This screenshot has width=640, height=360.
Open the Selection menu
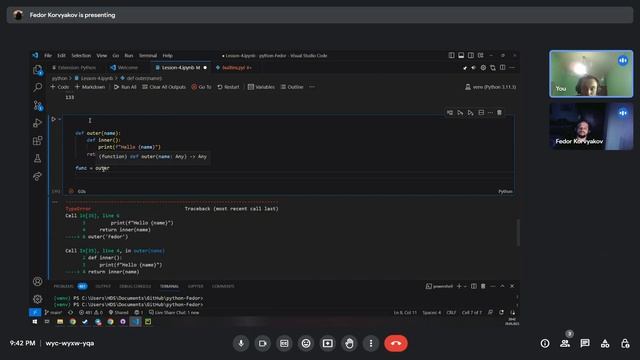pyautogui.click(x=81, y=56)
